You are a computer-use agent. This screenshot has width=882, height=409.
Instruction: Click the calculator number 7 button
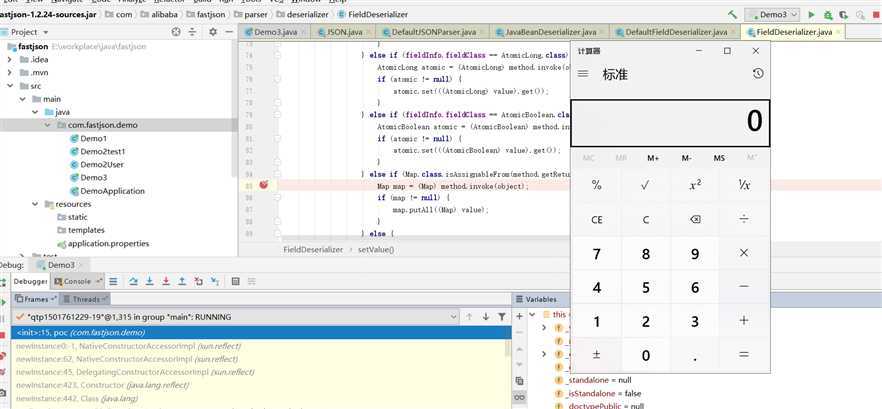(596, 254)
